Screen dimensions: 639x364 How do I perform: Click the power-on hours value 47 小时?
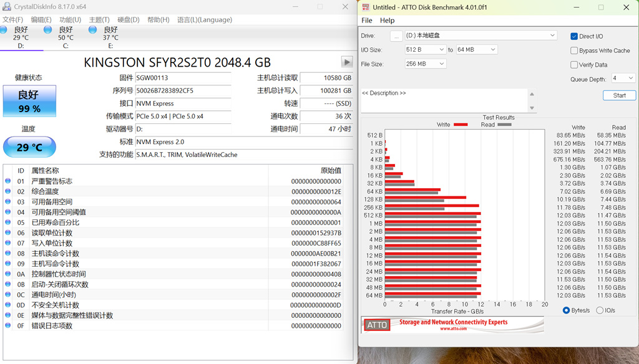(x=326, y=128)
